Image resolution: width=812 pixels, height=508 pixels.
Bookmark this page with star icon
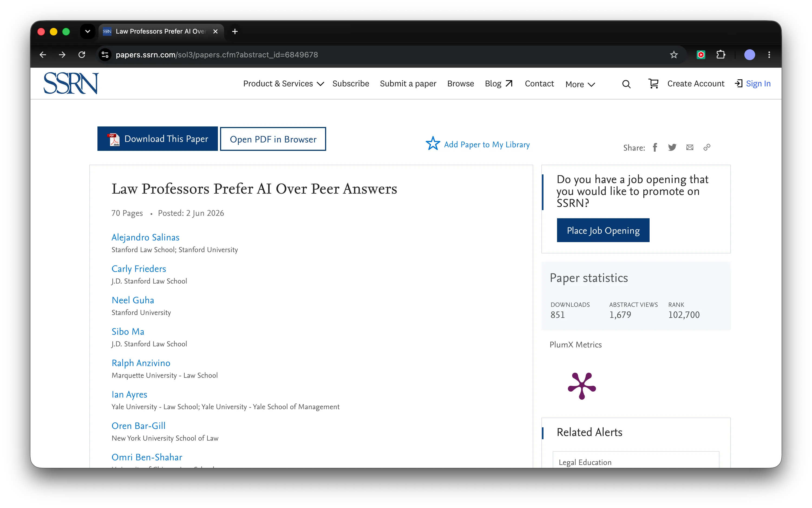point(674,54)
